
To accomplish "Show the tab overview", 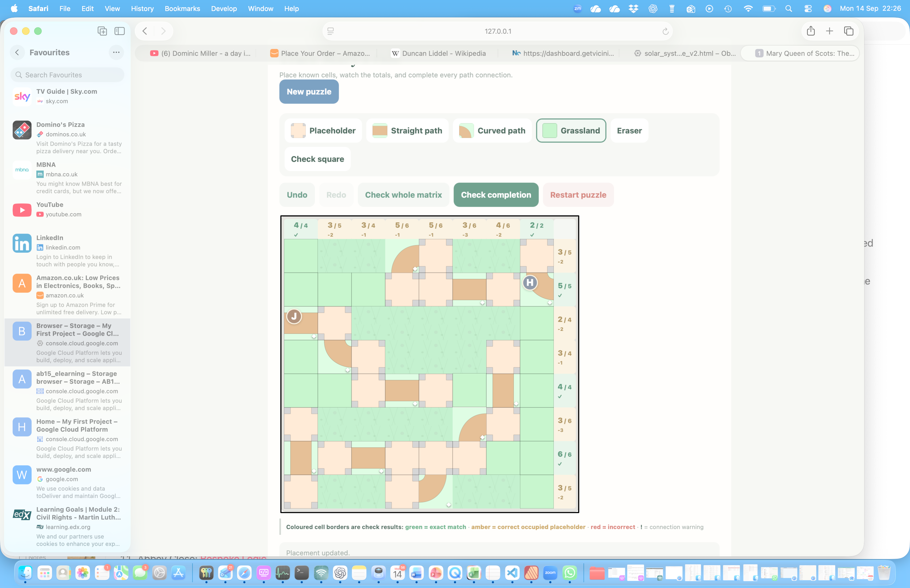I will [848, 31].
